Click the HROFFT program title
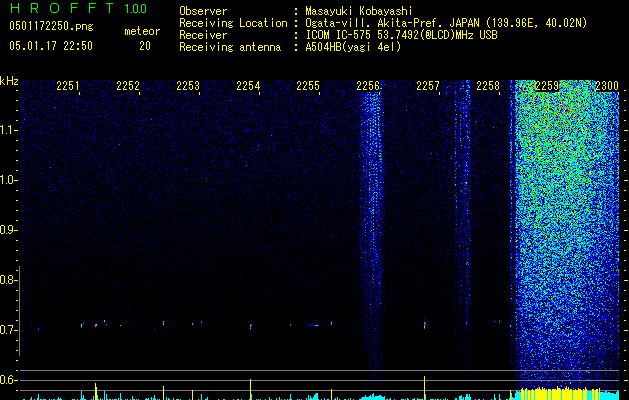This screenshot has height=400, width=629. [x=61, y=8]
